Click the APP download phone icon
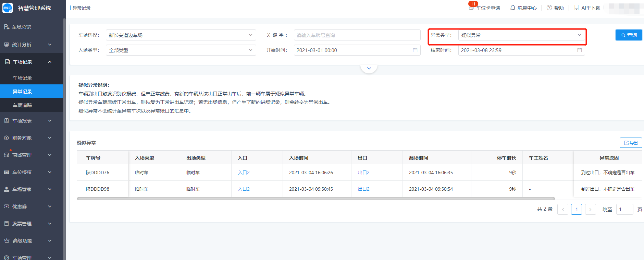 [x=577, y=8]
